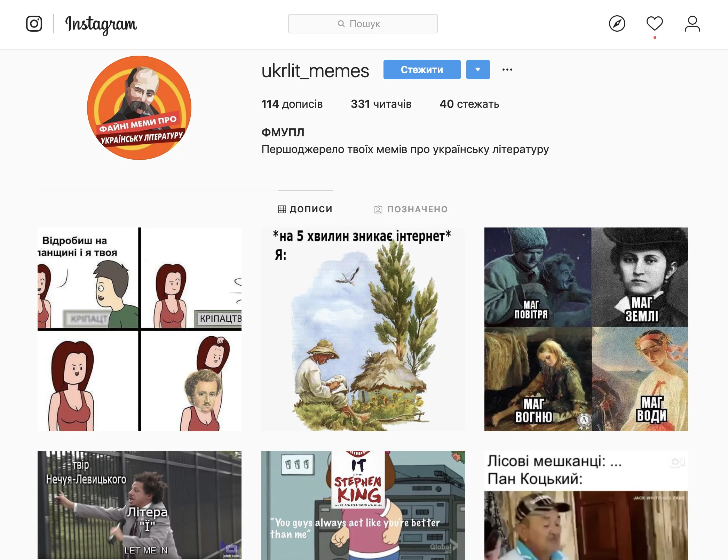Screen dimensions: 728x560
Task: Open the Instagram wordmark home link
Action: point(101,25)
